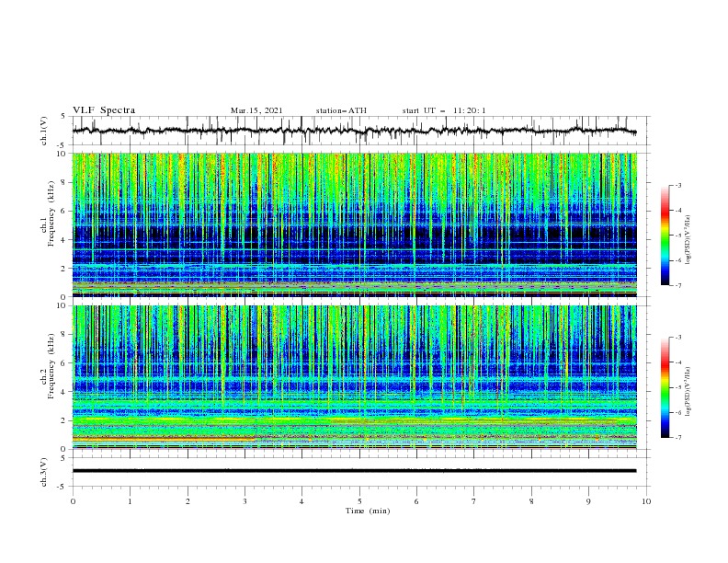
Task: Click the "3" tick on the Time axis
Action: (x=245, y=501)
